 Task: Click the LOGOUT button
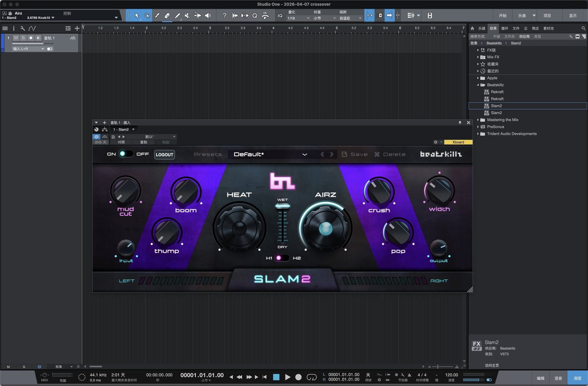tap(164, 155)
